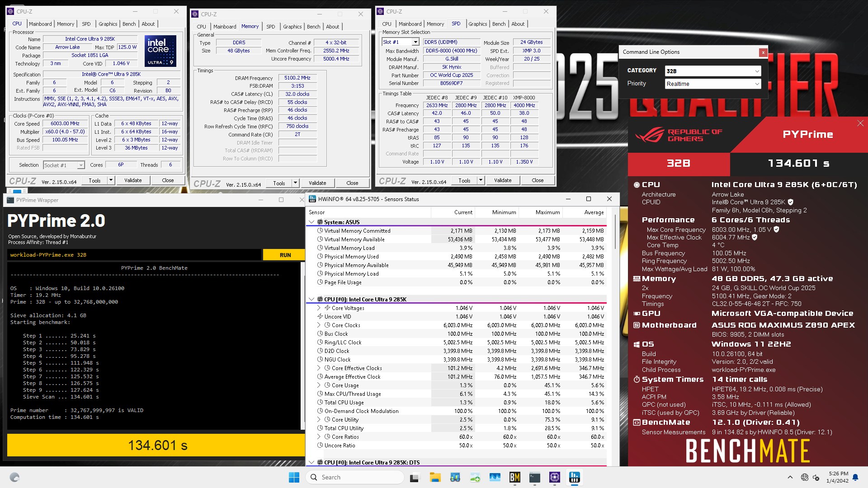
Task: Click the Intel Core Ultra 9 logo
Action: [160, 51]
